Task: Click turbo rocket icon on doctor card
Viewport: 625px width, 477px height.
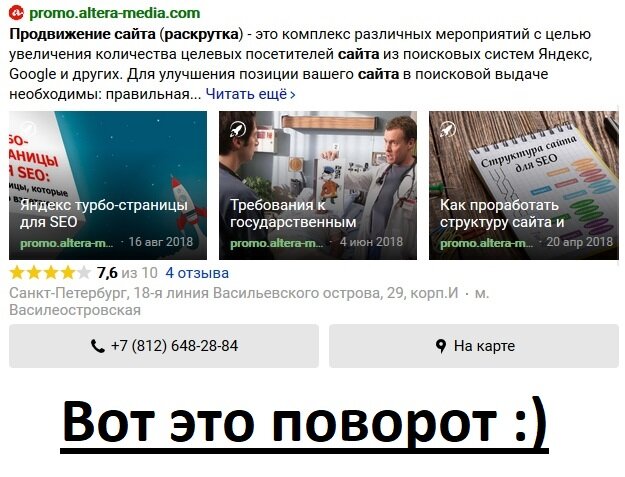Action: click(x=238, y=129)
